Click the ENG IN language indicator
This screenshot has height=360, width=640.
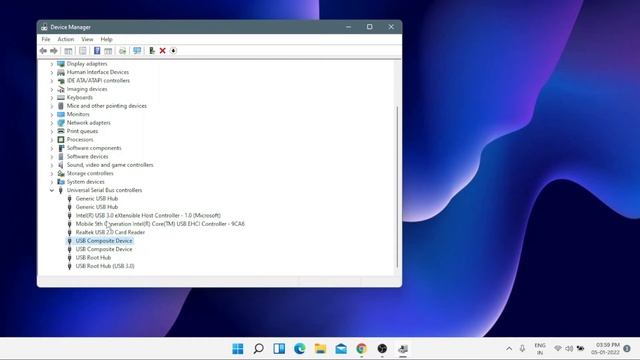pos(540,349)
